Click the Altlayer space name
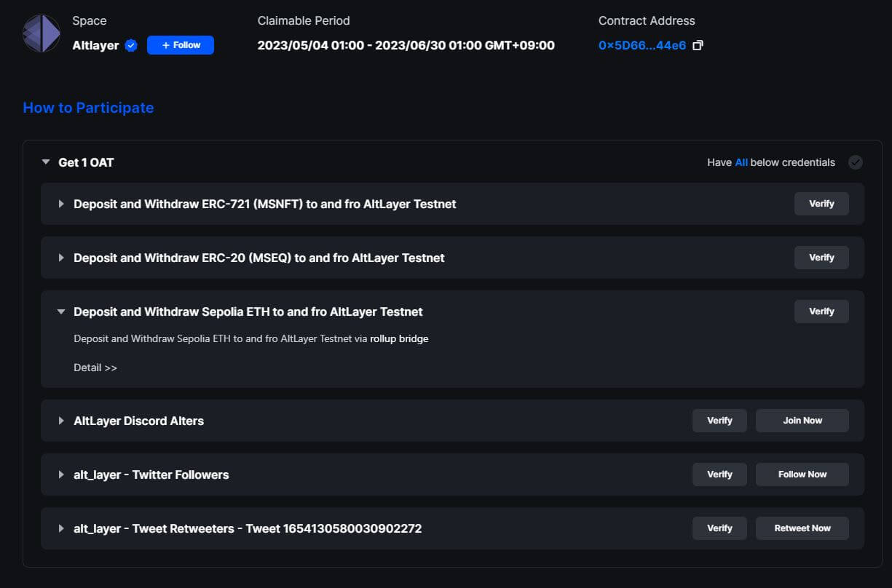The height and width of the screenshot is (588, 892). (x=95, y=45)
